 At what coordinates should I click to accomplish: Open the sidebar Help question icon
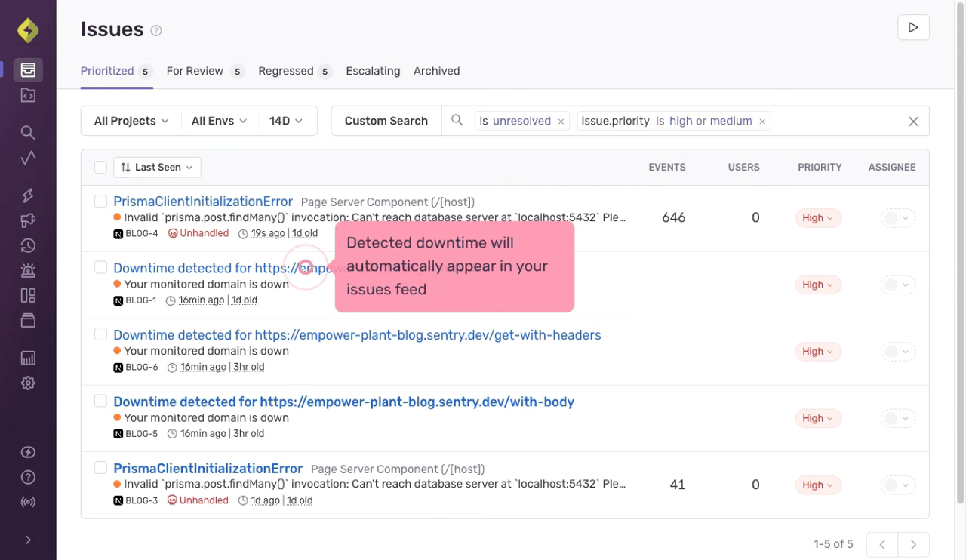28,477
